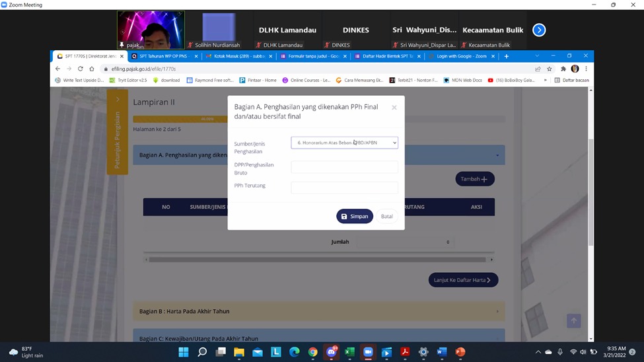Image resolution: width=644 pixels, height=362 pixels.
Task: Open the browser extensions puzzle icon
Action: tap(563, 69)
